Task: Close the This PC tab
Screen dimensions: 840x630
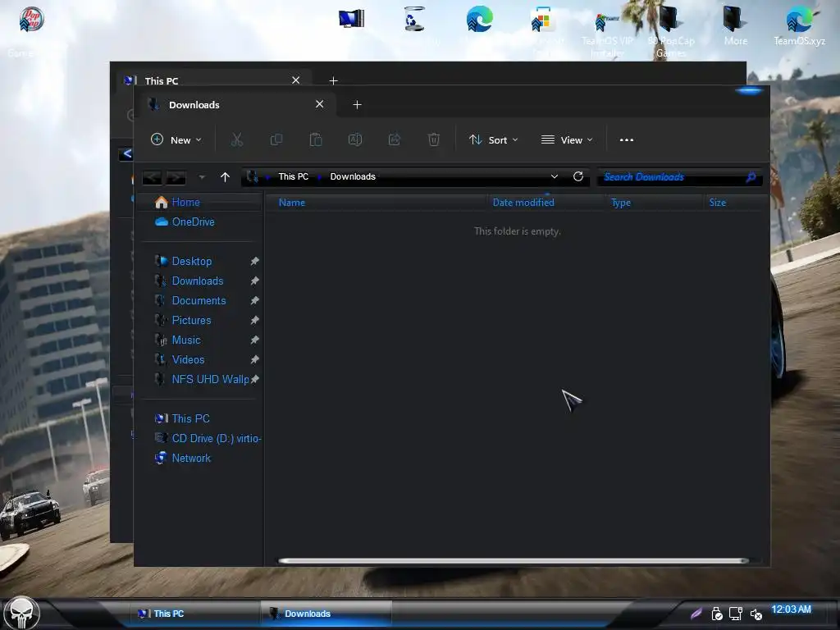Action: (295, 80)
